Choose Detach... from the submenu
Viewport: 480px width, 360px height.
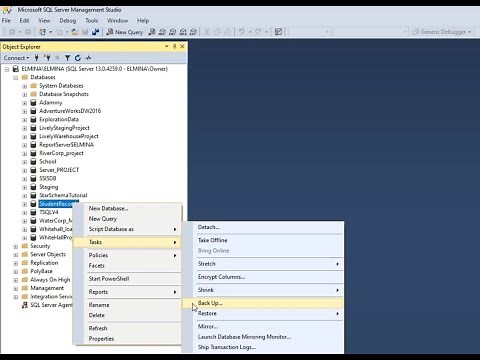[x=263, y=227]
